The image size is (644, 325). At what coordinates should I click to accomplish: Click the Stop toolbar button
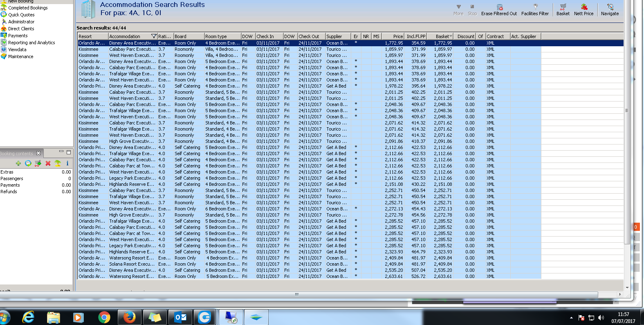coord(472,10)
